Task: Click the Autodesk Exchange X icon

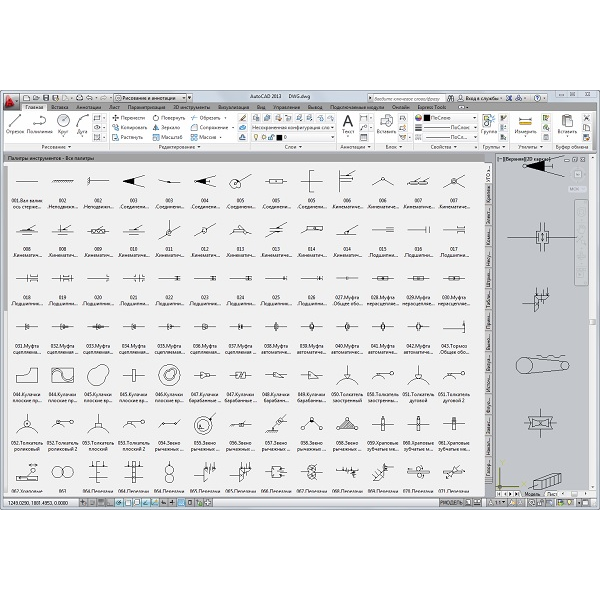Action: 509,98
